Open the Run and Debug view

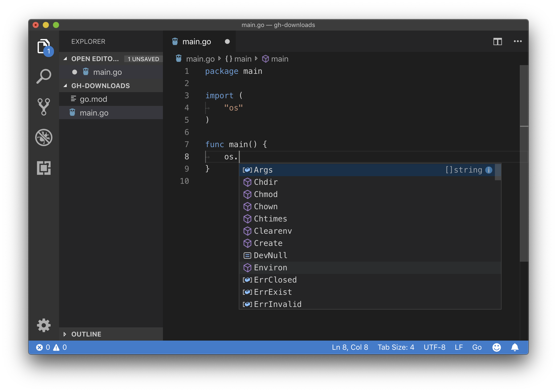tap(44, 137)
